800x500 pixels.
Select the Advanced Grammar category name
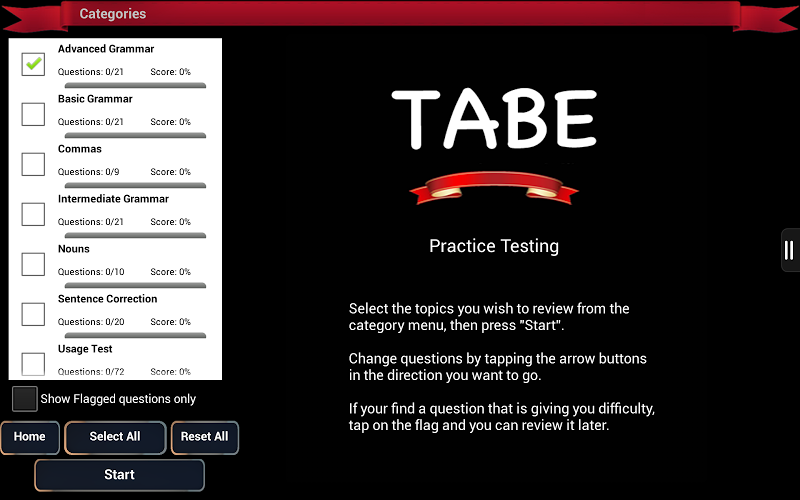pyautogui.click(x=106, y=49)
